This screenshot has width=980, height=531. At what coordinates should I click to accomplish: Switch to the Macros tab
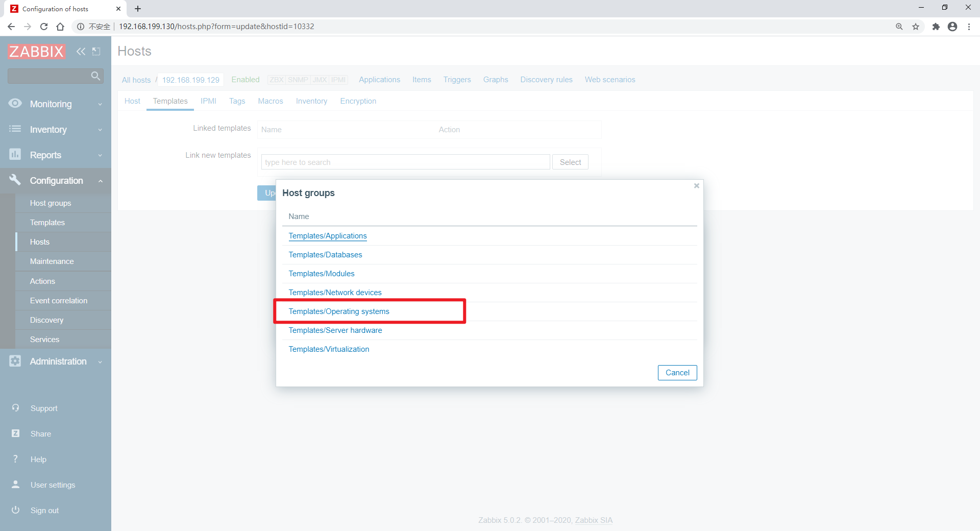pyautogui.click(x=271, y=101)
